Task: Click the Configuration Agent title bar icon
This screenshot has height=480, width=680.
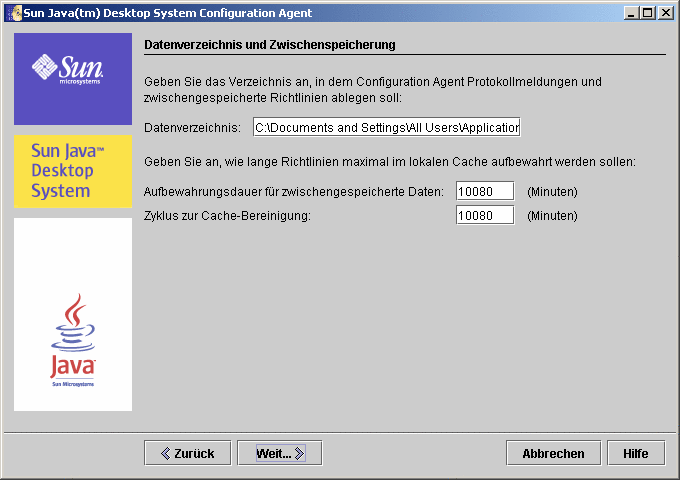Action: pos(15,13)
